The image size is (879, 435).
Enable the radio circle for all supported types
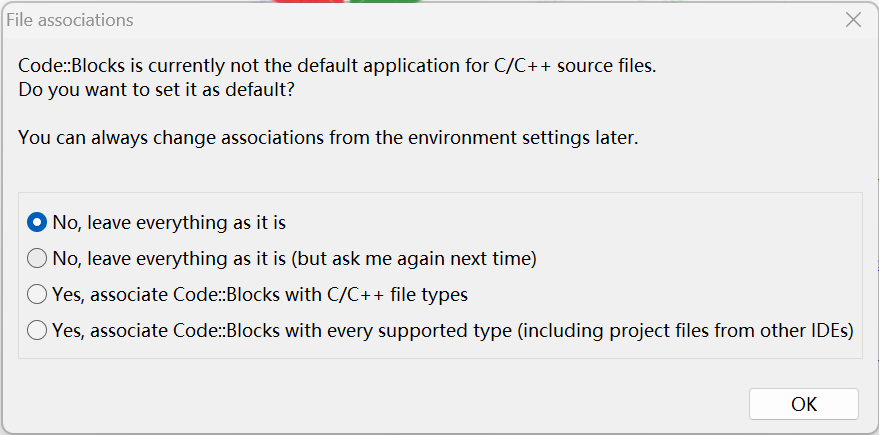pos(37,330)
